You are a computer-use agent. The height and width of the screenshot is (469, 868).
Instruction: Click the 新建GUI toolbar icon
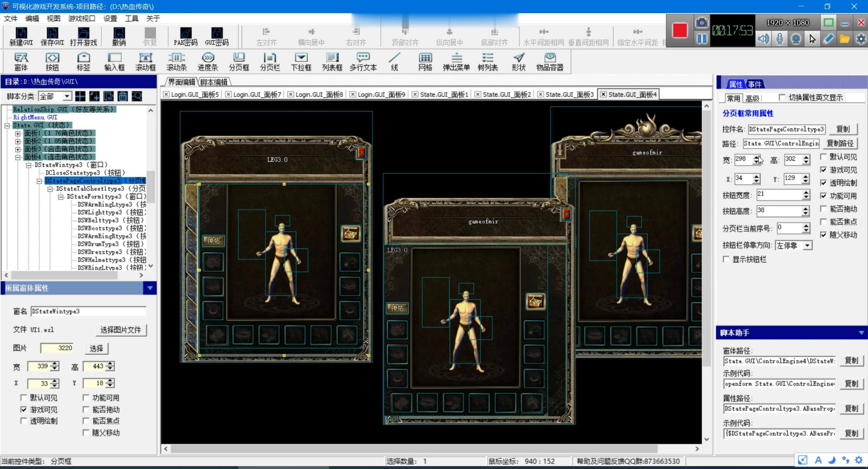tap(21, 36)
